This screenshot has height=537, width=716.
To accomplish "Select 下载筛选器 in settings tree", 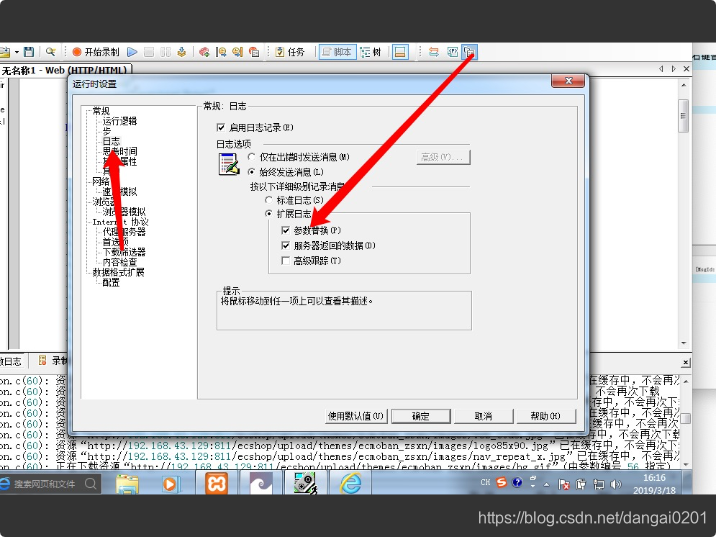I will pos(124,252).
